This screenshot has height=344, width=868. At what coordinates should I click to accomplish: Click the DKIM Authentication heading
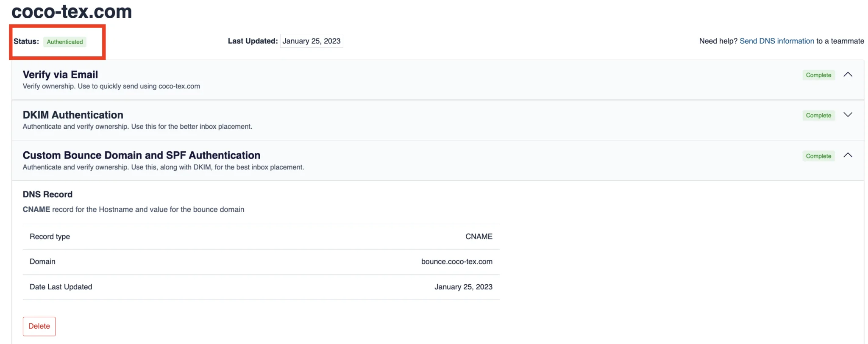click(73, 115)
